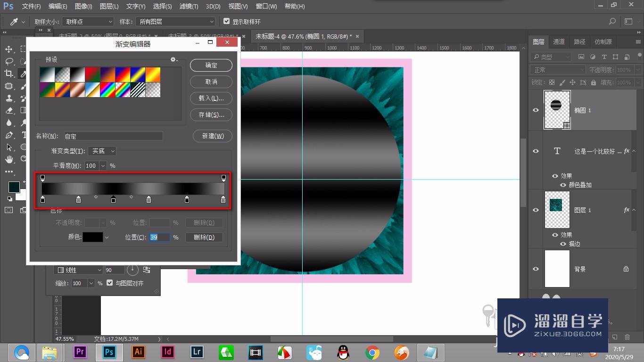
Task: Click 载入(L)... button
Action: (x=211, y=98)
